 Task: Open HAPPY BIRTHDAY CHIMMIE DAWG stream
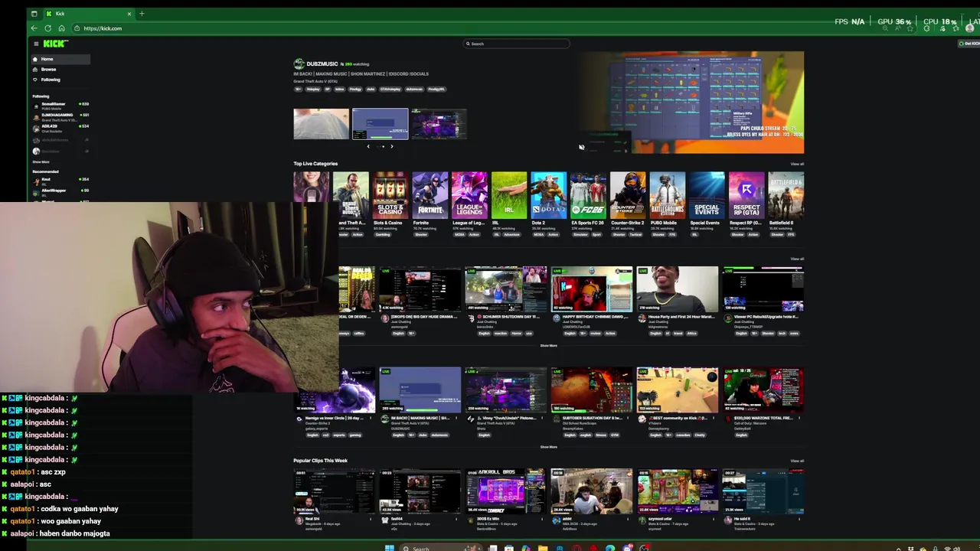592,289
